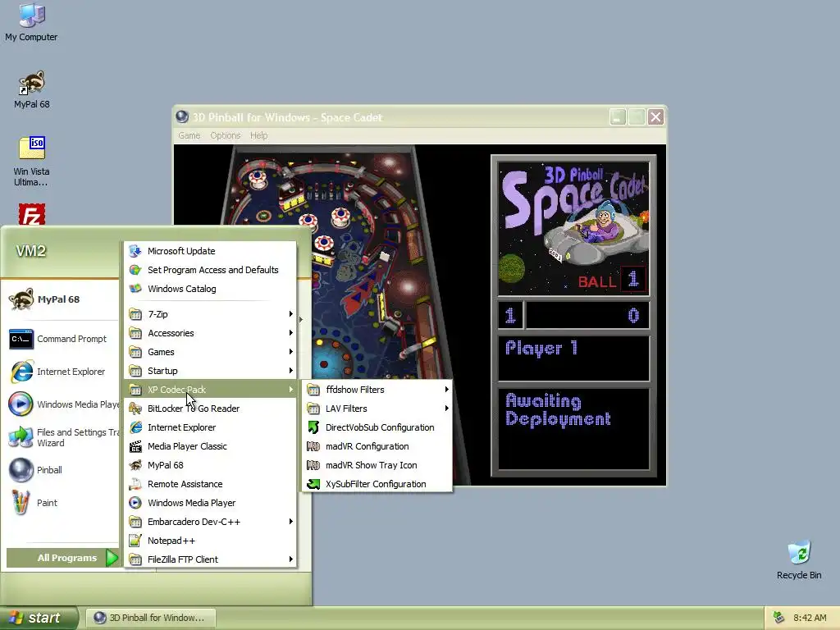Open the Options menu in Pinball window
Screen dimensions: 840x630
click(x=225, y=135)
